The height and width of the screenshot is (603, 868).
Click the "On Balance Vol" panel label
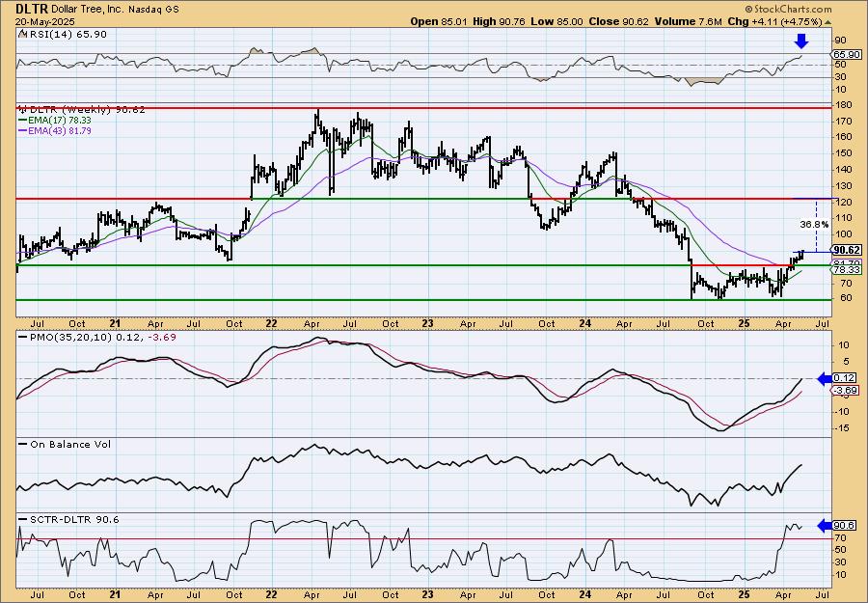(x=70, y=444)
